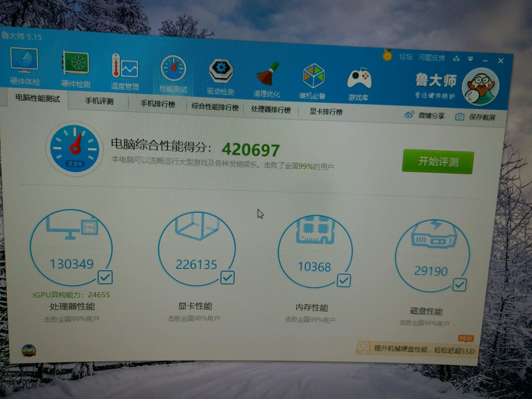Open the 论坛 forum link

coord(405,57)
